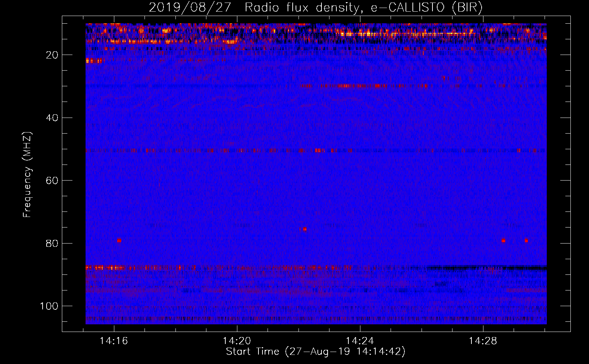Click the '80' frequency tick label
This screenshot has width=589, height=364.
[52, 244]
